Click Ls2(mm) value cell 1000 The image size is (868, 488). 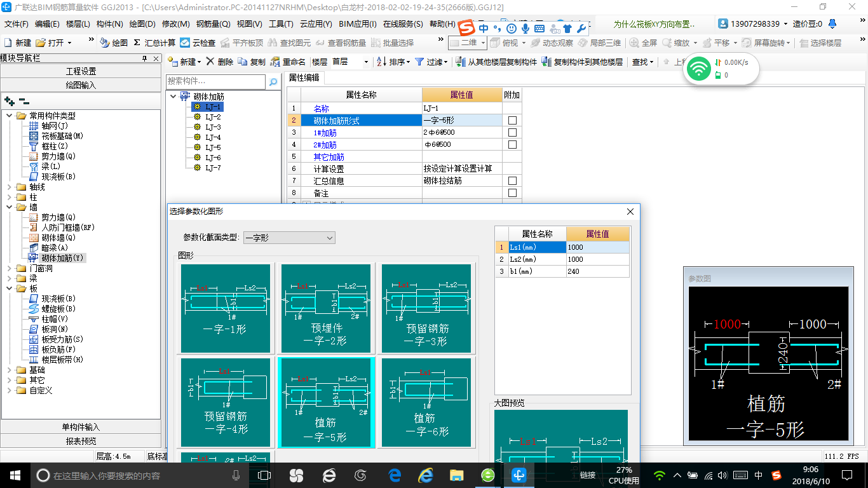coord(598,259)
